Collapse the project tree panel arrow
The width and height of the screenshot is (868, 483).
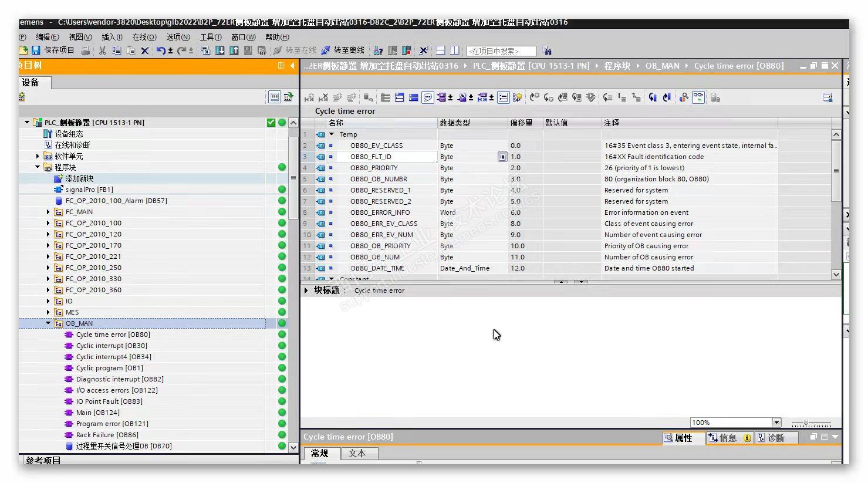point(292,66)
